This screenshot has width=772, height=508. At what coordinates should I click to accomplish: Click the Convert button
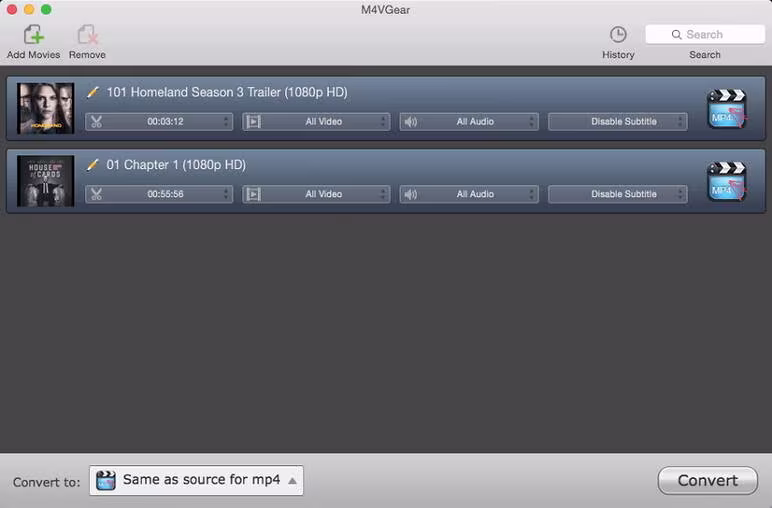pyautogui.click(x=708, y=480)
